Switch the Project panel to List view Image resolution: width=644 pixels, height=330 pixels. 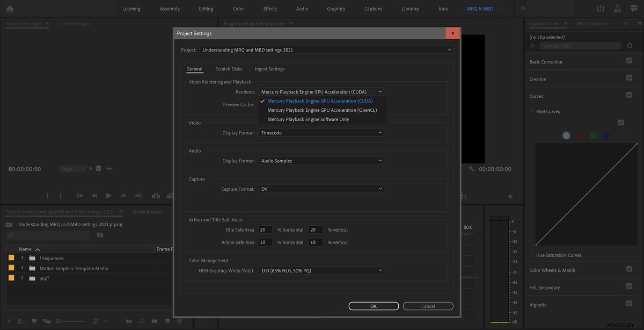click(21, 321)
